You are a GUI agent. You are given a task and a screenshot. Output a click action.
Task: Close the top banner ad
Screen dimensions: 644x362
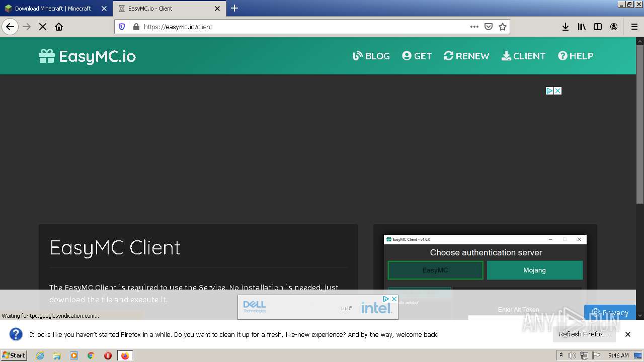tap(557, 90)
